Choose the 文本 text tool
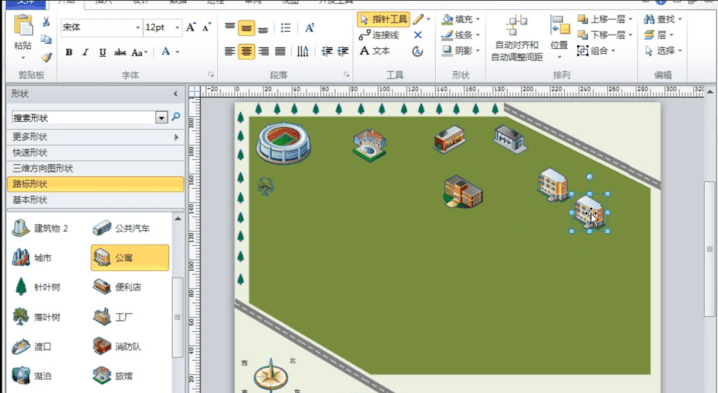The image size is (718, 393). [x=375, y=51]
